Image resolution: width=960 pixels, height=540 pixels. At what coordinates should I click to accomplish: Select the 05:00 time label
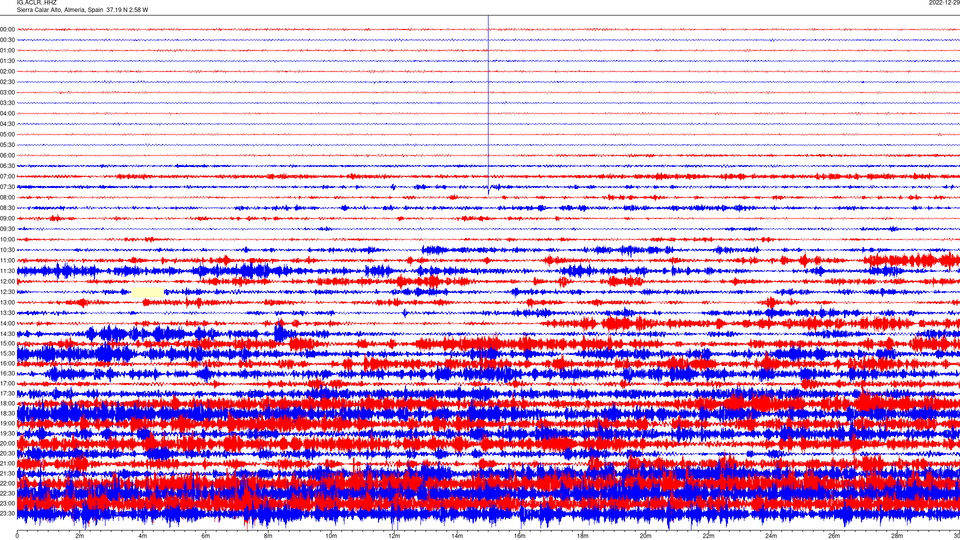click(8, 134)
